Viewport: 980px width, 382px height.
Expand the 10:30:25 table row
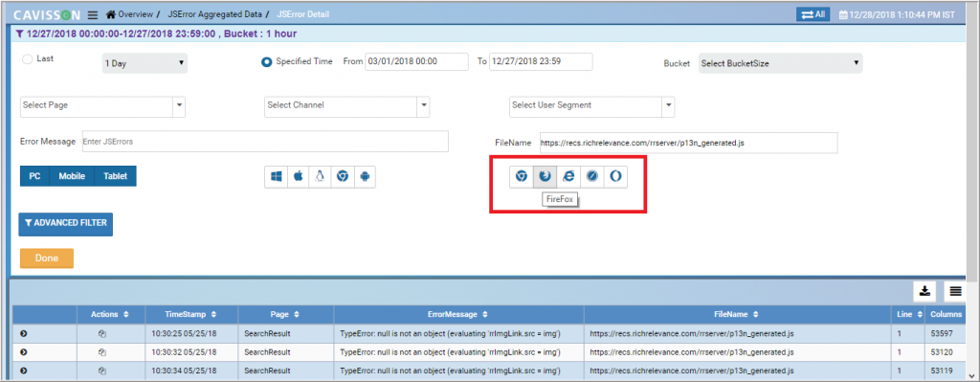coord(24,334)
